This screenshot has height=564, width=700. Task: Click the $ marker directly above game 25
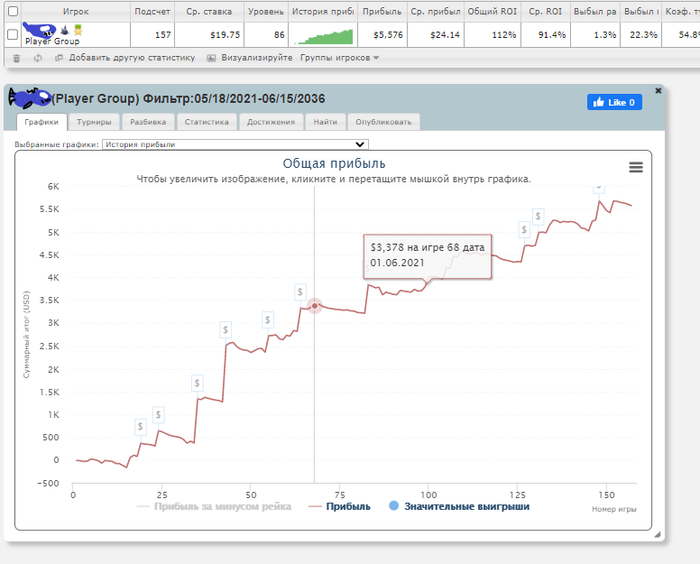(158, 415)
